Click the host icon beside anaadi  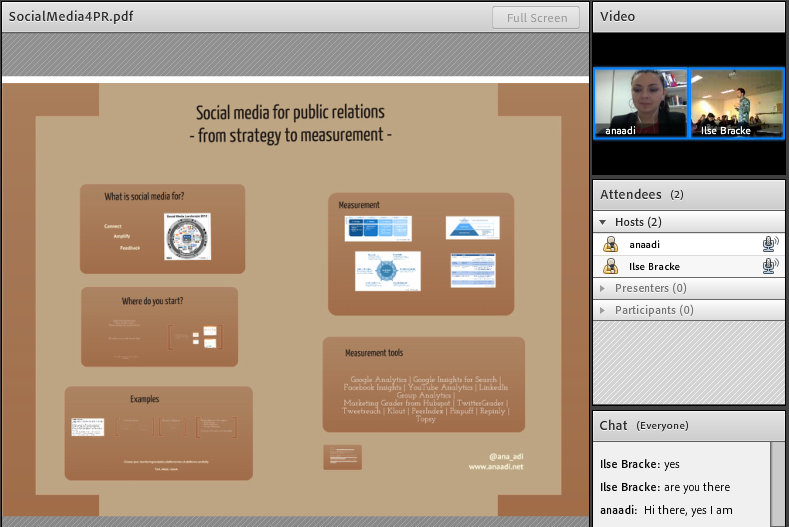tap(610, 244)
